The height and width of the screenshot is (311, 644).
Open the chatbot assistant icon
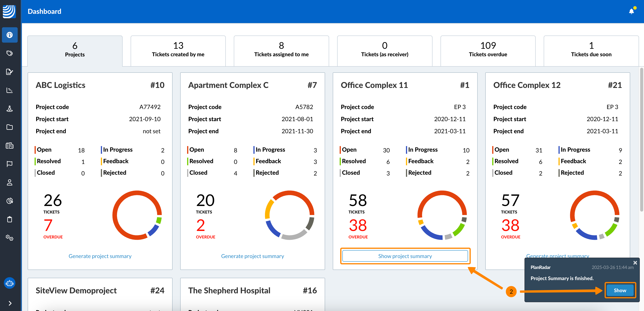[x=9, y=283]
